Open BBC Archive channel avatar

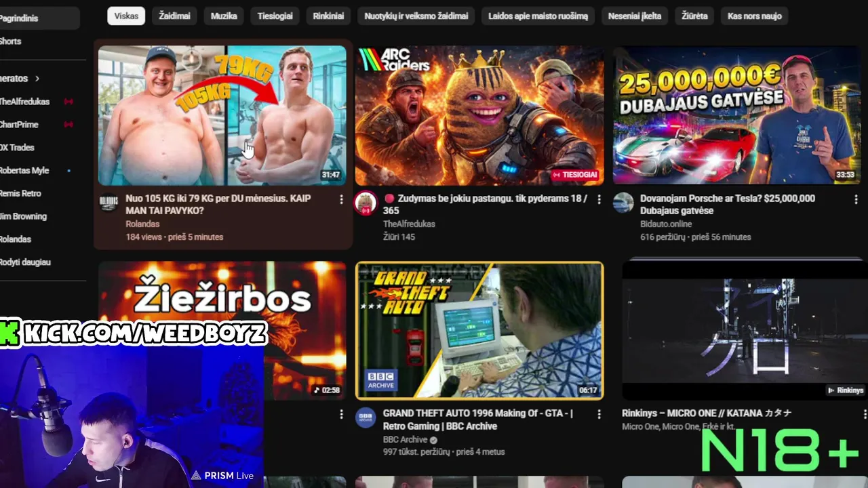point(366,418)
